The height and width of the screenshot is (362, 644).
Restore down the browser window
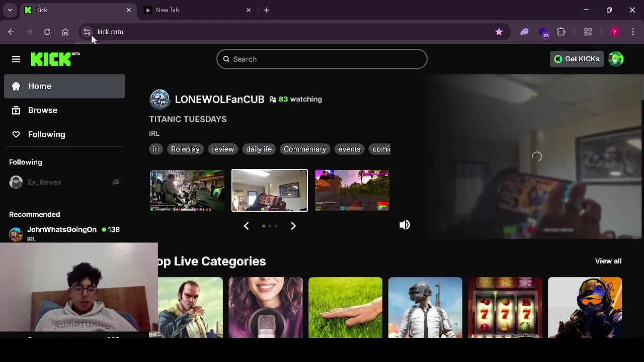609,10
